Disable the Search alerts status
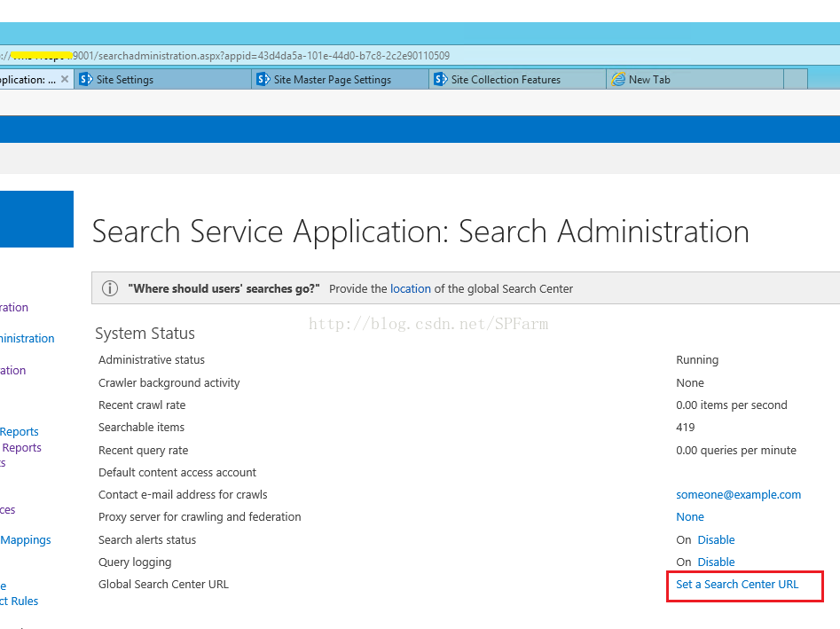The image size is (840, 629). click(716, 540)
